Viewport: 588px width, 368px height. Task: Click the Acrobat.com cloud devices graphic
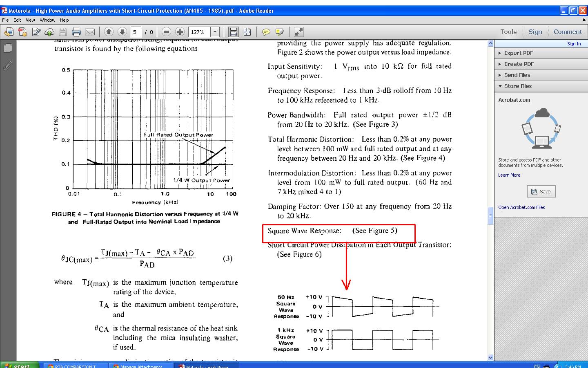pyautogui.click(x=541, y=128)
